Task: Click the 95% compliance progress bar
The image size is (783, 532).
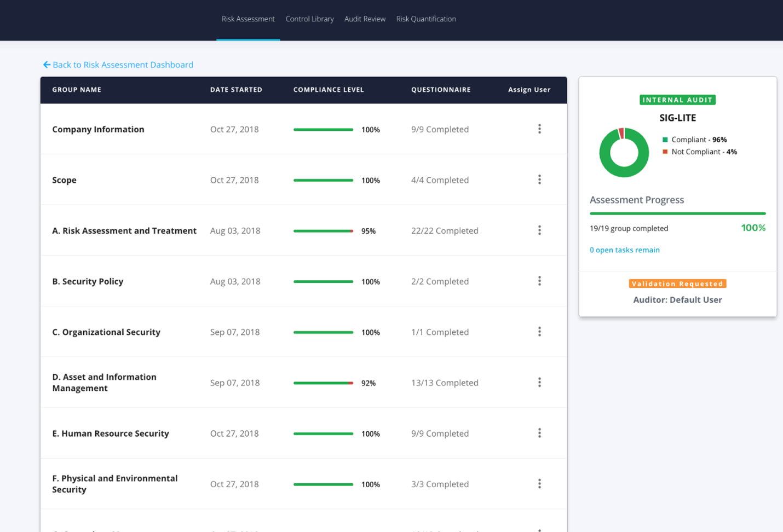Action: pos(323,230)
